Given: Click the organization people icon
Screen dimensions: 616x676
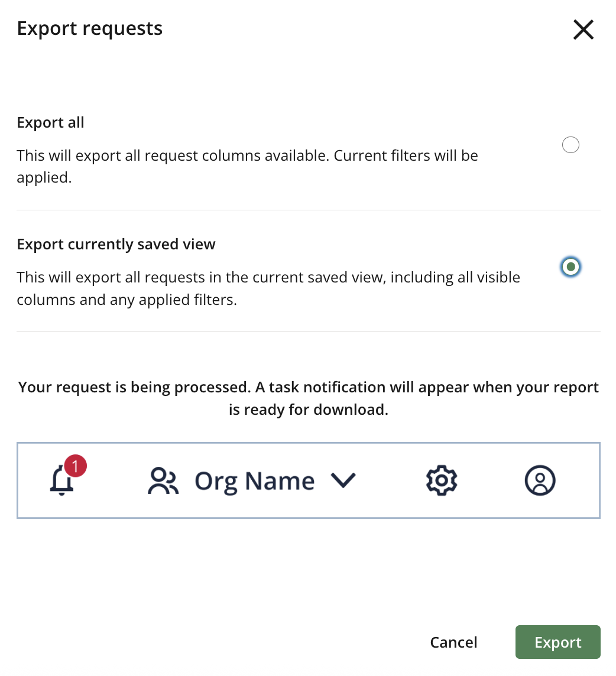Looking at the screenshot, I should pos(163,480).
